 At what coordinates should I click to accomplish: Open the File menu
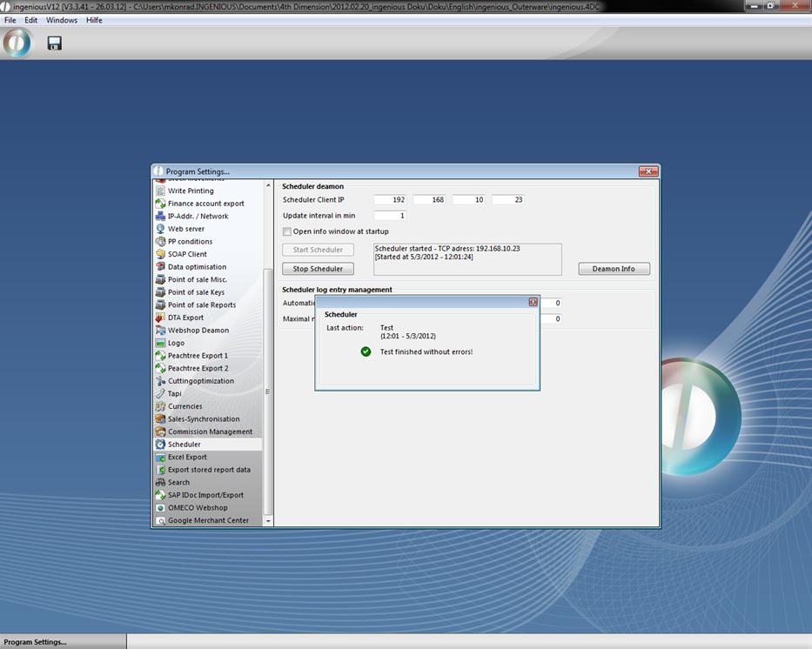pyautogui.click(x=10, y=20)
